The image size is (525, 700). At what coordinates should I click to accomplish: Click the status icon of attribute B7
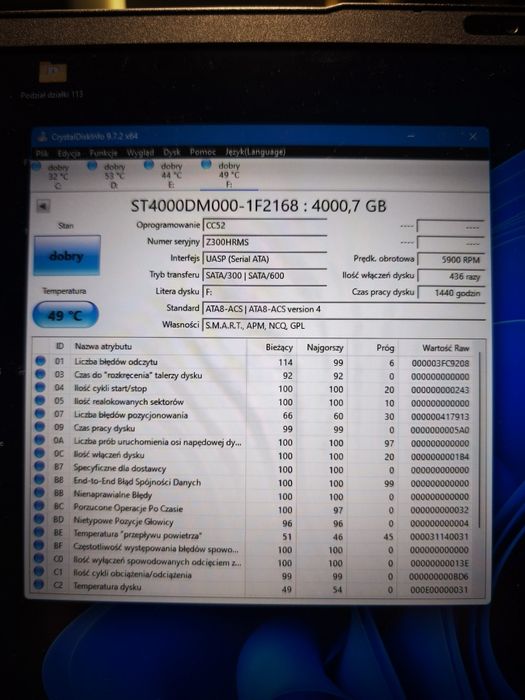pyautogui.click(x=40, y=466)
